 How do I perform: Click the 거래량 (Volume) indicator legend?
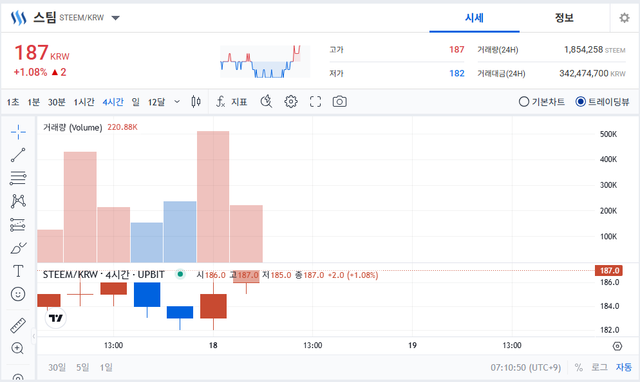pos(73,127)
